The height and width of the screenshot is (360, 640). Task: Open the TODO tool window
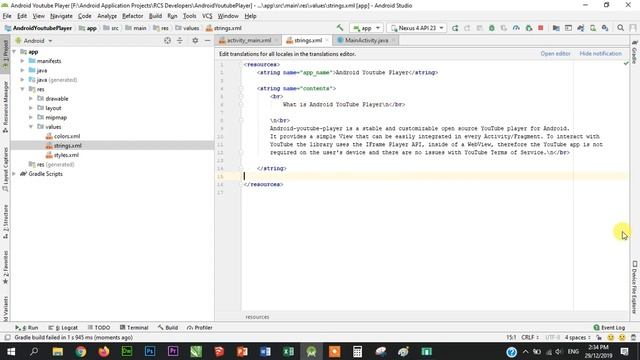99,327
